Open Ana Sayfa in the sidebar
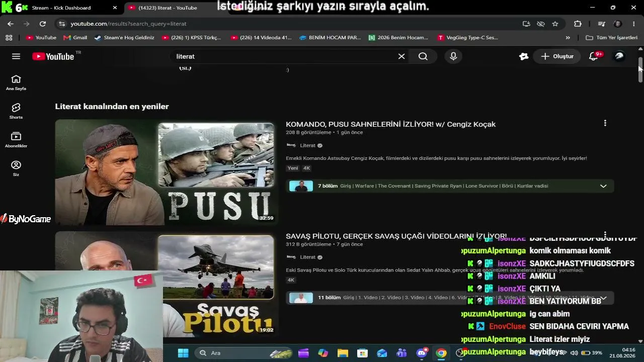 point(16,83)
